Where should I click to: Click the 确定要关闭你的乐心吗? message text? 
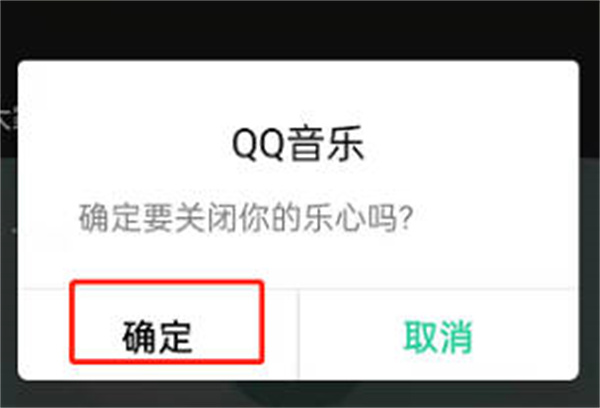point(246,219)
